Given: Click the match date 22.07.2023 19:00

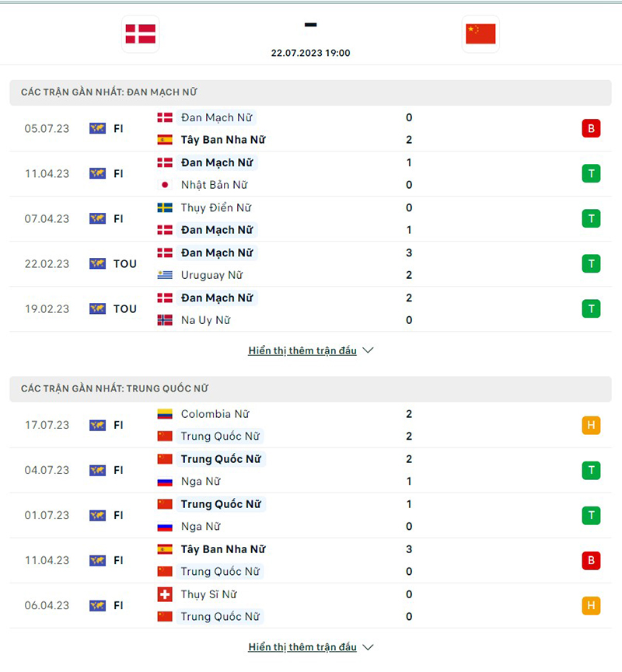Looking at the screenshot, I should coord(311,53).
